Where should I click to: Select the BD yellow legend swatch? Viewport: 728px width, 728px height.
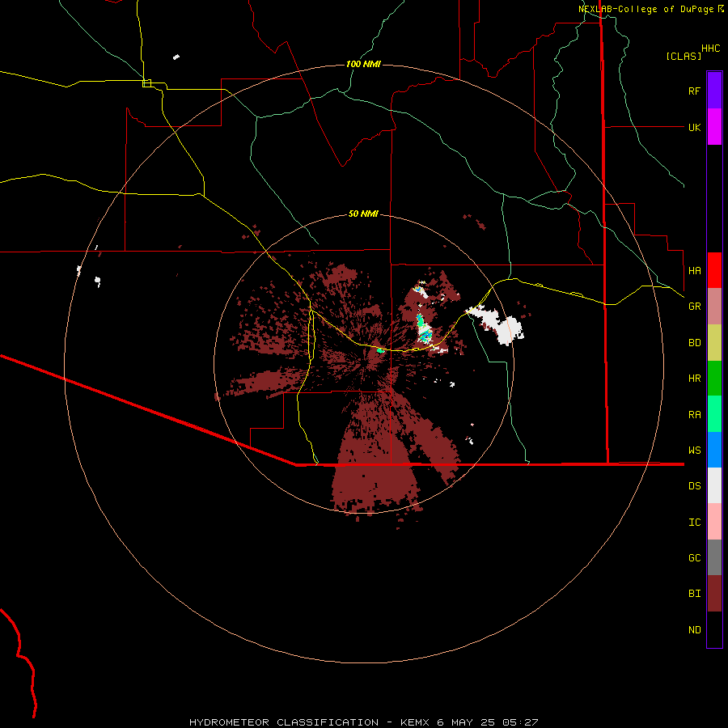click(x=714, y=343)
